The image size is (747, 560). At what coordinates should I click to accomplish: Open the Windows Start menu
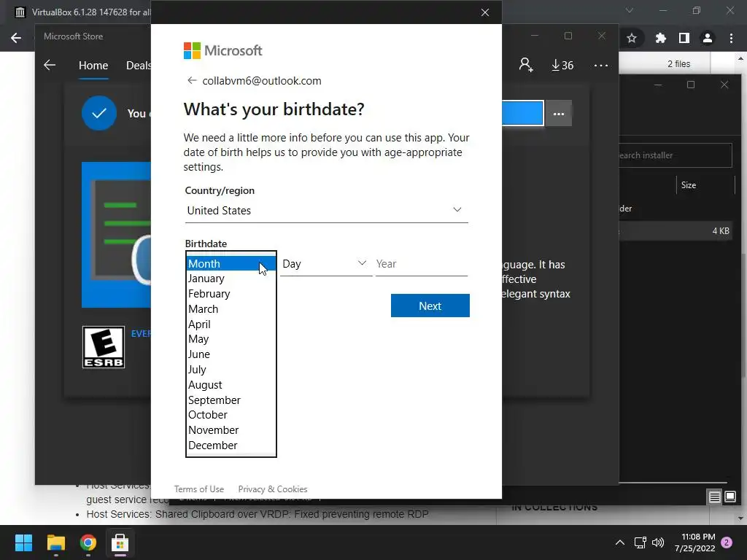(23, 542)
